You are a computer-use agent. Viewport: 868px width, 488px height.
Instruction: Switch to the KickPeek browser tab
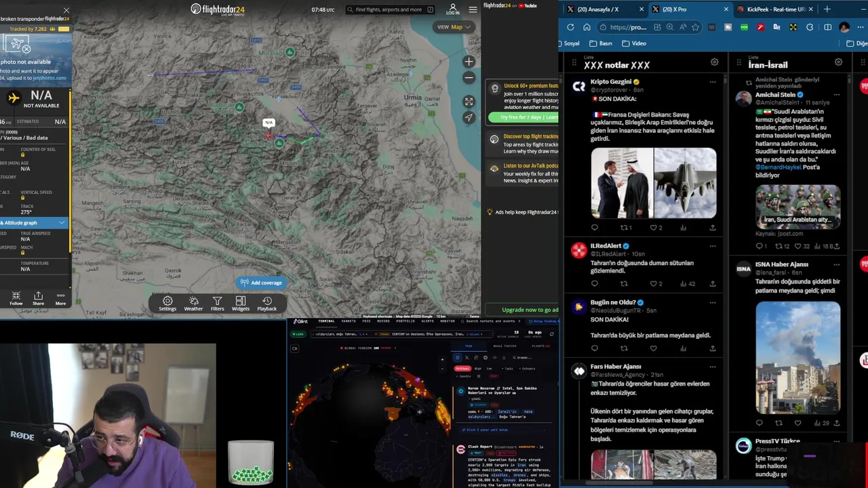pos(774,9)
